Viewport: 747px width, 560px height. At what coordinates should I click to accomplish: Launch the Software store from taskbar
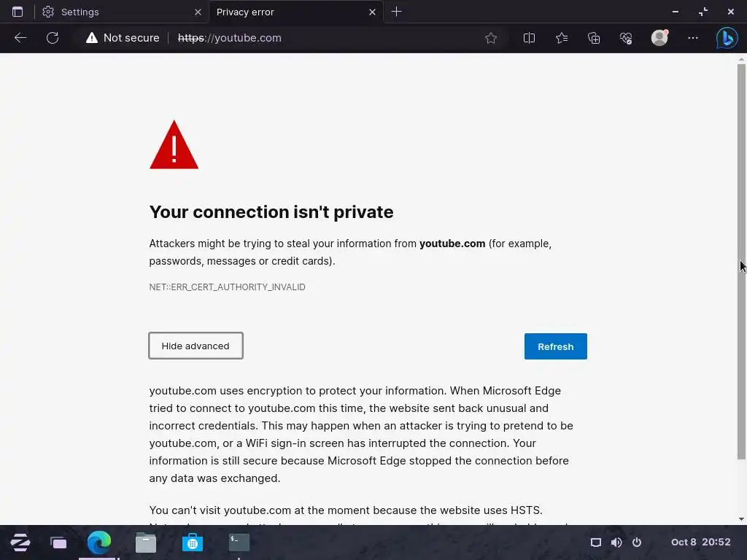point(193,542)
